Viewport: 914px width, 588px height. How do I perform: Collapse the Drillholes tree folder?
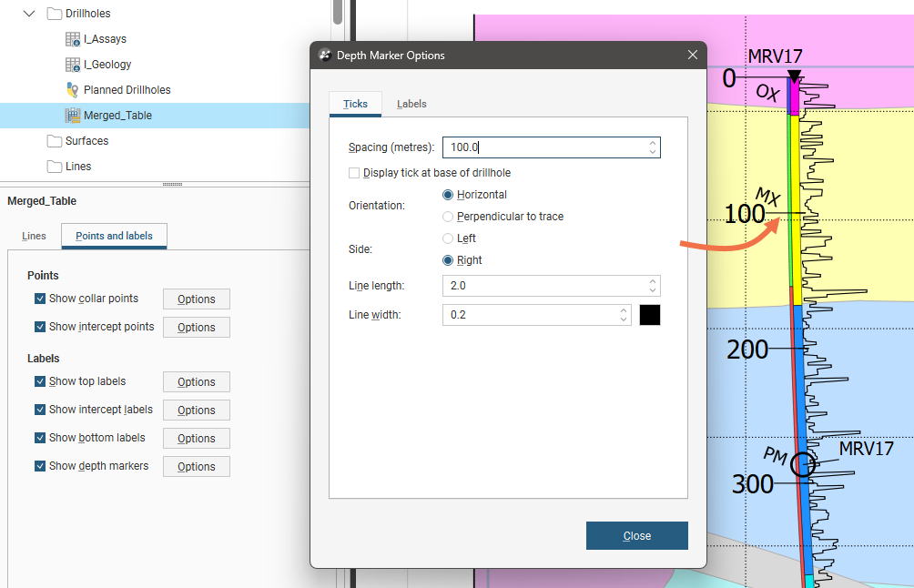click(x=30, y=14)
